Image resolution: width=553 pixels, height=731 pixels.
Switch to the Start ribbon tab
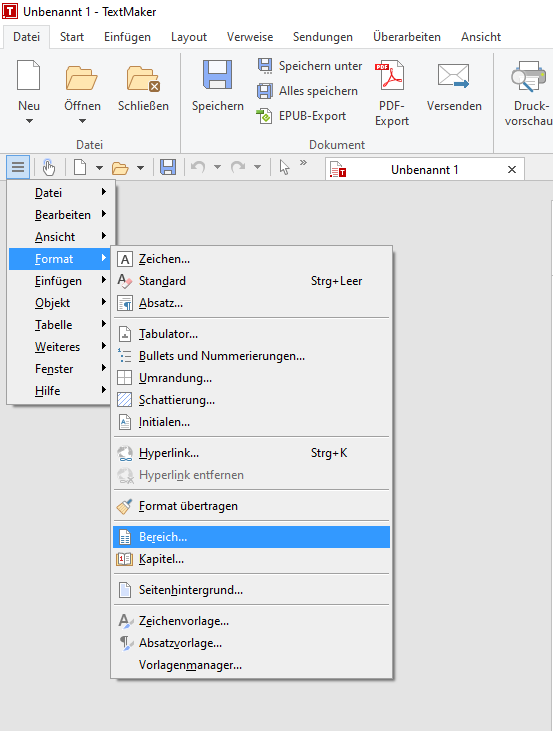[x=72, y=37]
